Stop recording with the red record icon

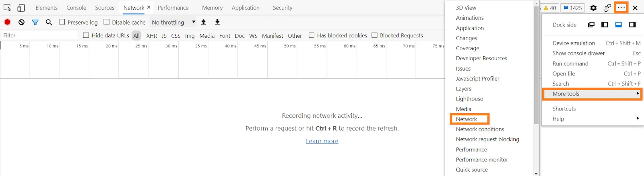pyautogui.click(x=7, y=22)
